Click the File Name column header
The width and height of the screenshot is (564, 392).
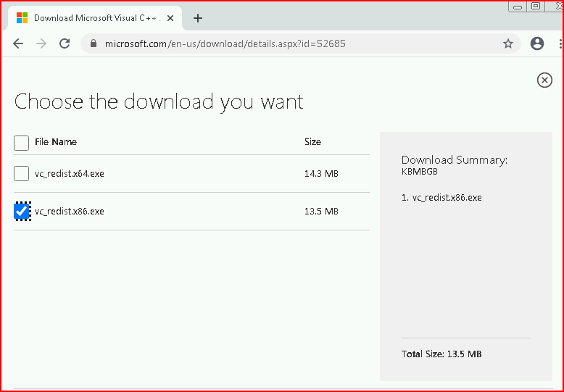pos(56,142)
